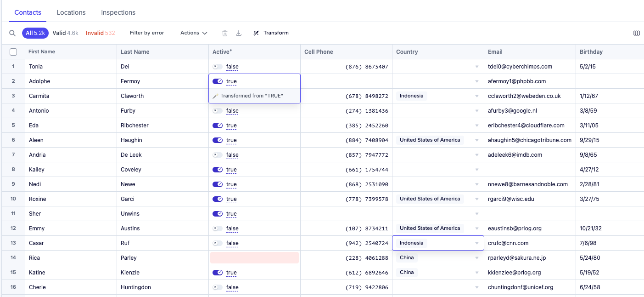Image resolution: width=644 pixels, height=297 pixels.
Task: Select the Valid 4.6k filter
Action: coord(65,33)
